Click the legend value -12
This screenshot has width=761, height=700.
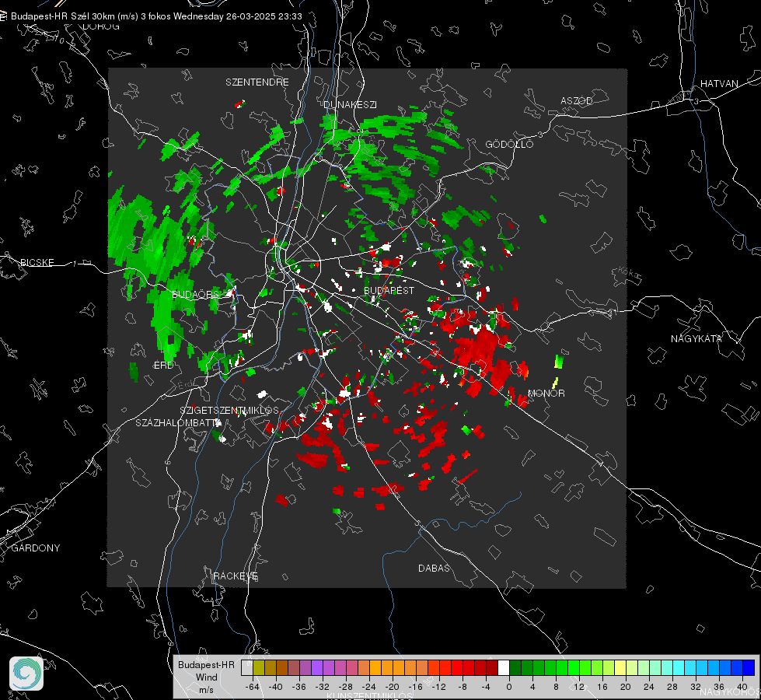438,687
